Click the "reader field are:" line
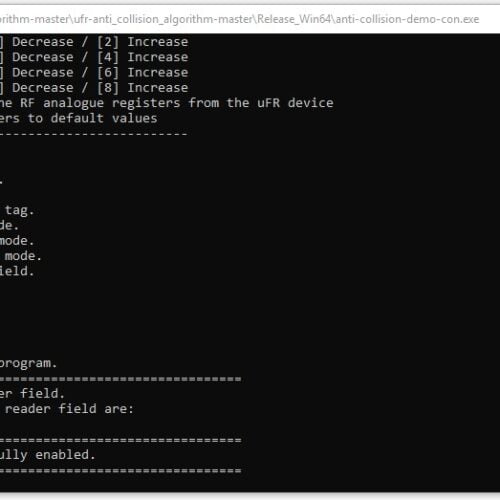500x500 pixels. pos(67,409)
